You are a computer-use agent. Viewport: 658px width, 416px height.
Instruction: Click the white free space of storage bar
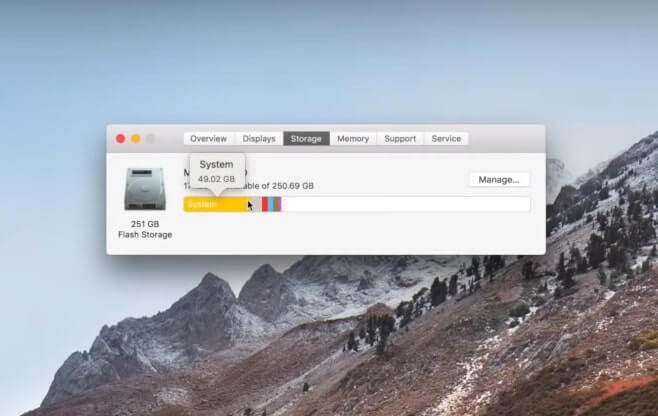405,204
